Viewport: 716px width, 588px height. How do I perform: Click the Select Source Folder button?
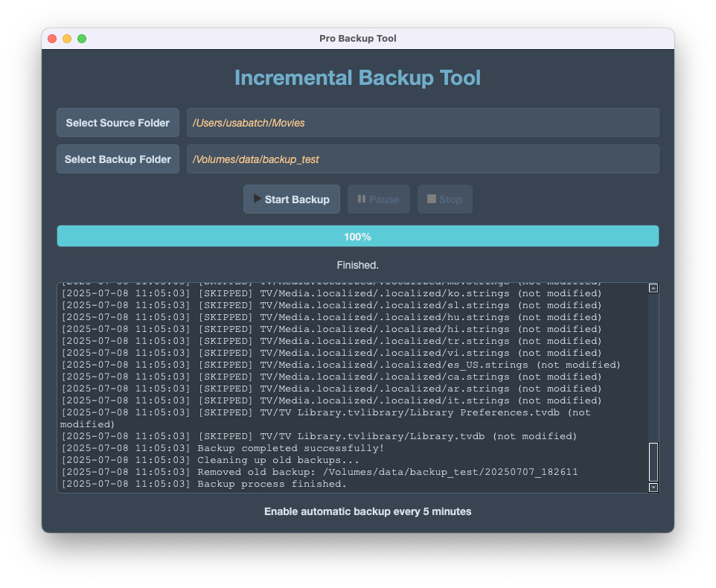118,122
